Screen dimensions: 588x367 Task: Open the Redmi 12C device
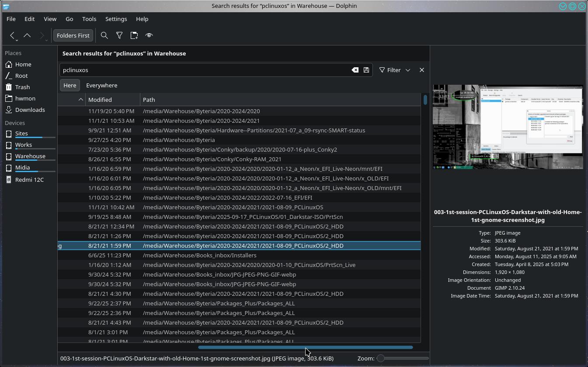coord(29,180)
